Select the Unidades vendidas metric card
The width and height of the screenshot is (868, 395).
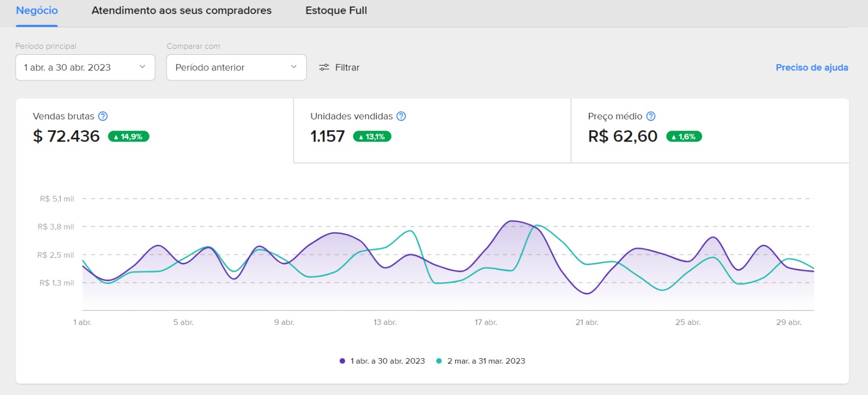coord(432,131)
